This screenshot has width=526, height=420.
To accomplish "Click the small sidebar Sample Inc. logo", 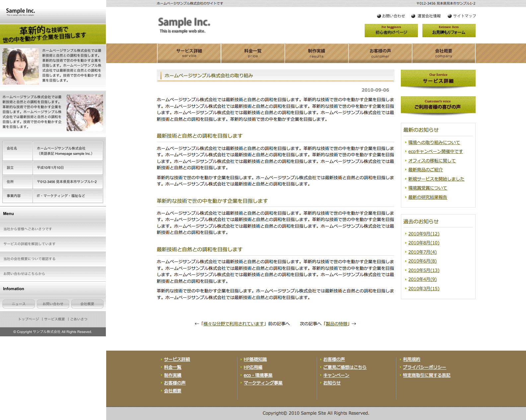I will pyautogui.click(x=20, y=12).
